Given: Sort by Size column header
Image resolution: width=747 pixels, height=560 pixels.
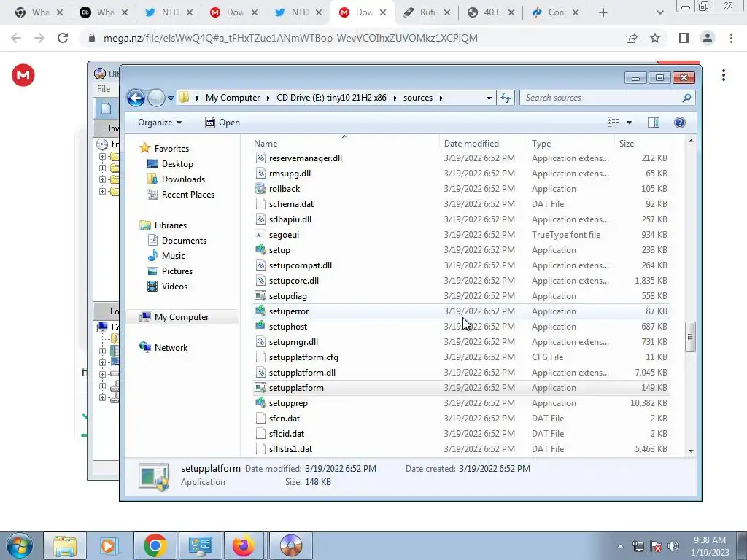Looking at the screenshot, I should coord(643,144).
